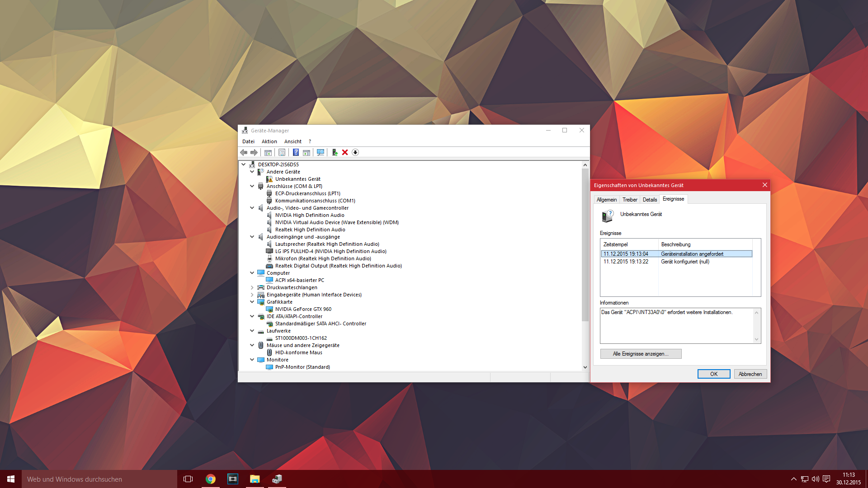
Task: Click the Properties toolbar icon
Action: point(282,152)
